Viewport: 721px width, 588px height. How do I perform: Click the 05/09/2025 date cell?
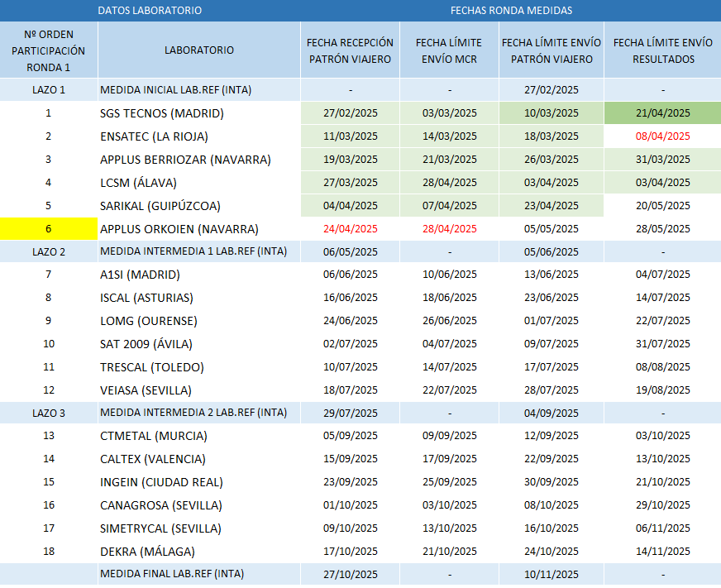point(350,436)
